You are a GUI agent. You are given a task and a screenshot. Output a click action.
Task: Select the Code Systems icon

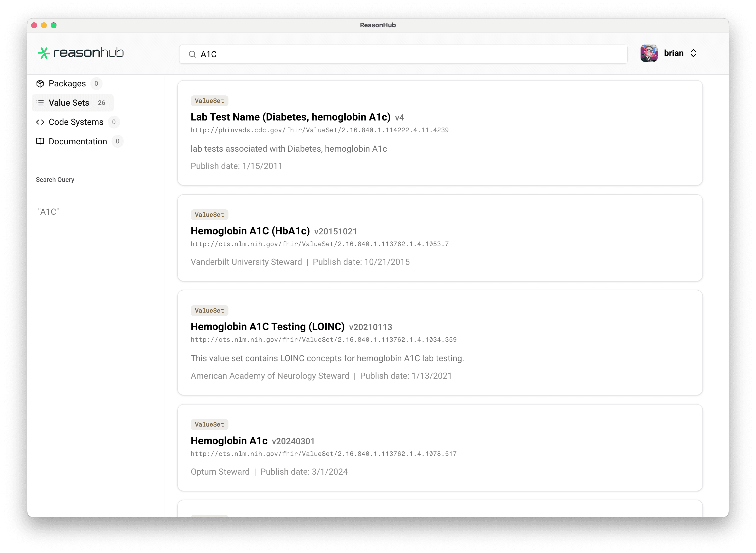pyautogui.click(x=40, y=122)
